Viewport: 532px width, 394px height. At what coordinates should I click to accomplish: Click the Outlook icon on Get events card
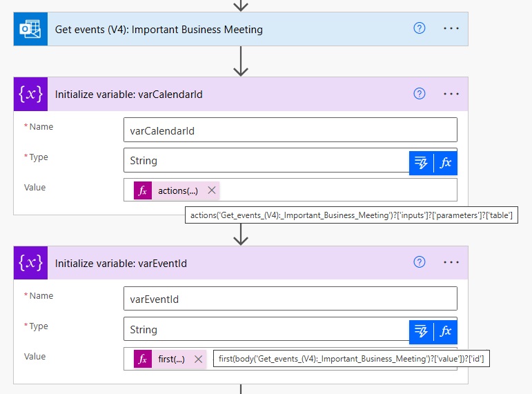point(30,29)
